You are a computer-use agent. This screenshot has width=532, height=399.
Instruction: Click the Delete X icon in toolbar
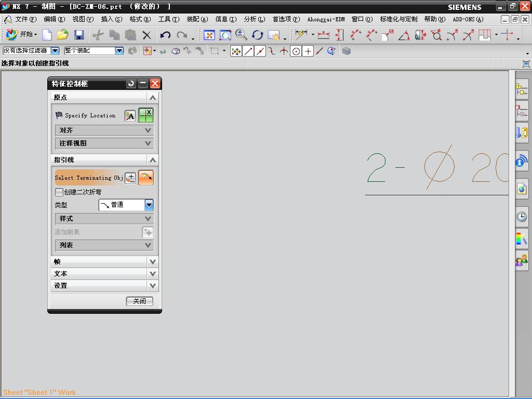[147, 35]
